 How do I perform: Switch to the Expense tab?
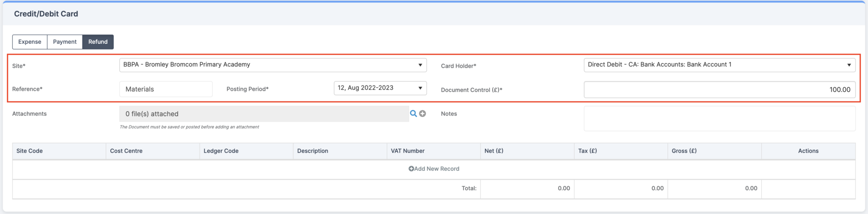coord(30,42)
